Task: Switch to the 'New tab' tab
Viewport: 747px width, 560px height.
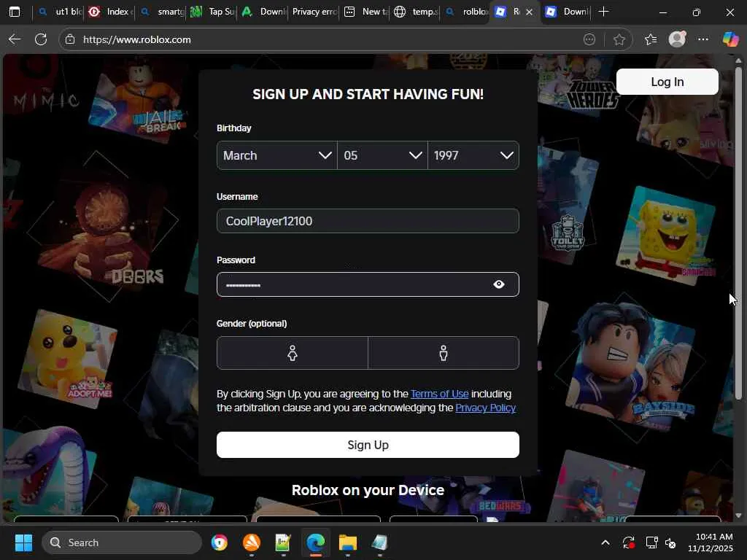Action: (366, 12)
